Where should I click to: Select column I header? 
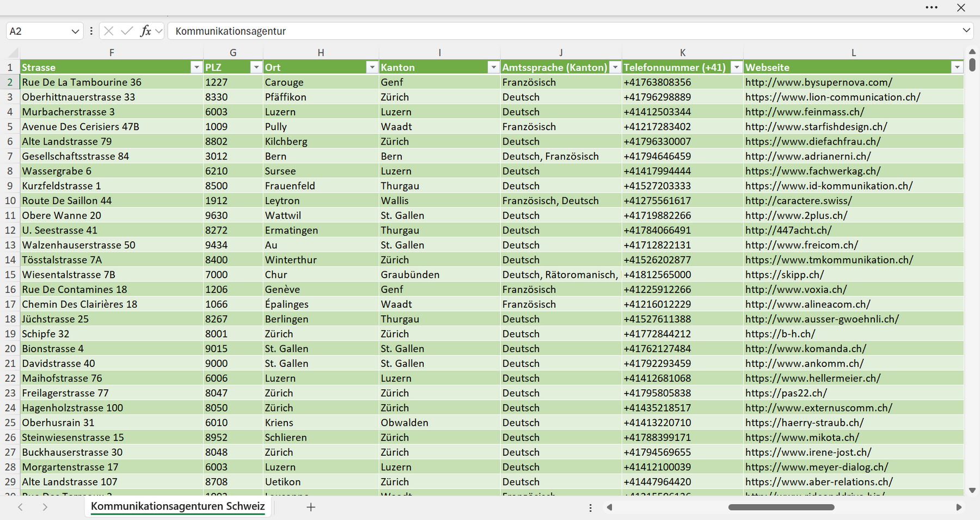(x=440, y=53)
